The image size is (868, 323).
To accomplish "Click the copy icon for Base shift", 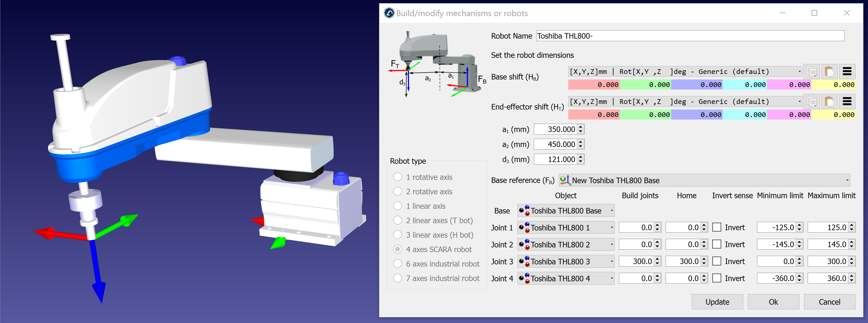I will click(x=812, y=72).
